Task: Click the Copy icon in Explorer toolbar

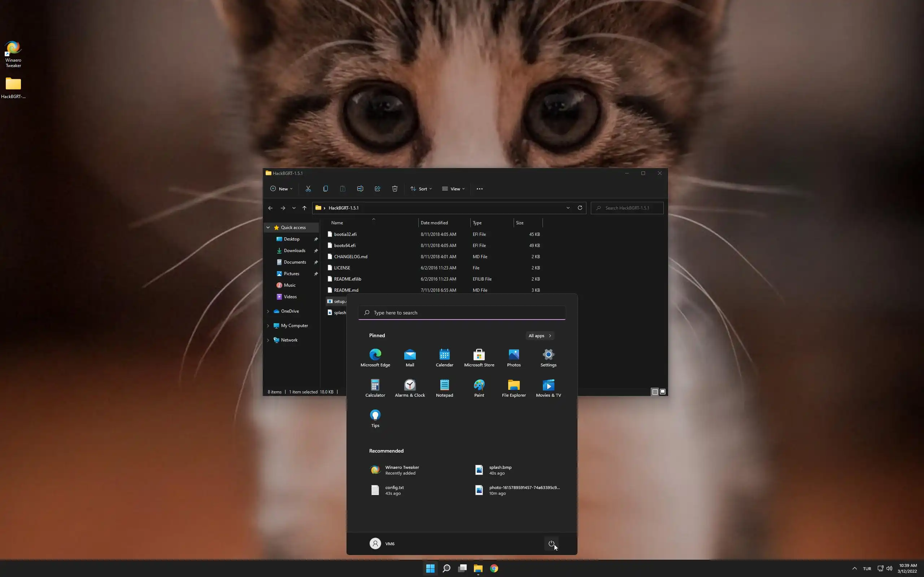Action: pyautogui.click(x=325, y=189)
